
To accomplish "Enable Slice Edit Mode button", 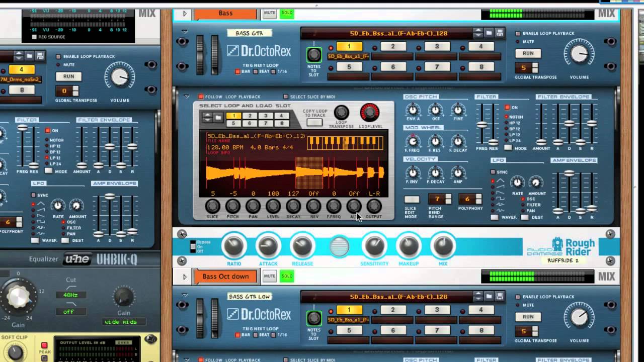I will (412, 200).
